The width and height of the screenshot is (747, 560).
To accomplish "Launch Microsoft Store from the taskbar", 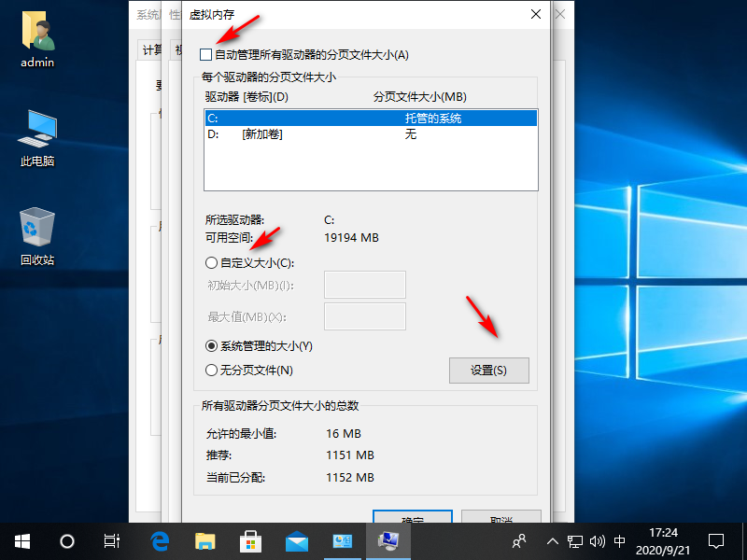I will 250,539.
